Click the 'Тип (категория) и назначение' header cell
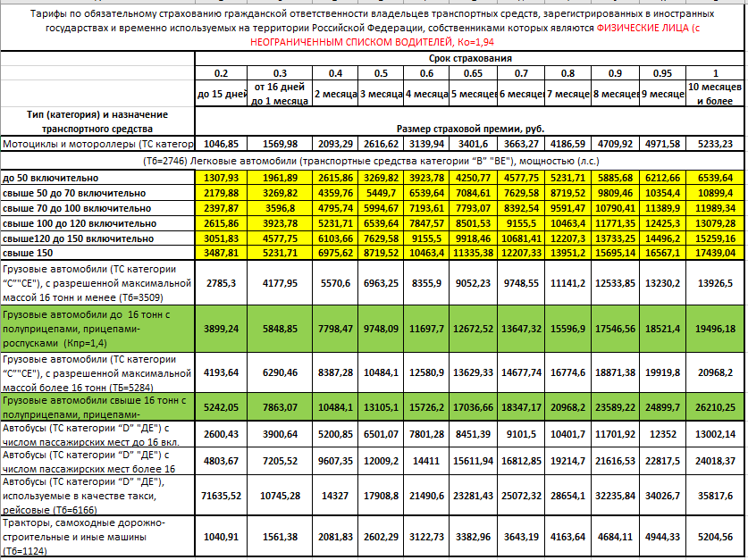Viewport: 748px width, 560px height. pyautogui.click(x=97, y=121)
